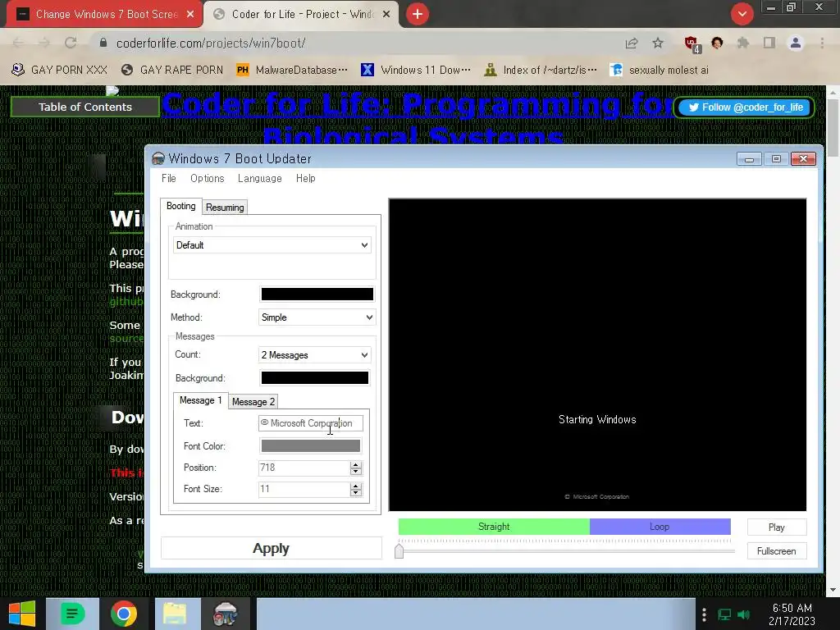Go back in Chrome history
The image size is (840, 630).
click(18, 43)
